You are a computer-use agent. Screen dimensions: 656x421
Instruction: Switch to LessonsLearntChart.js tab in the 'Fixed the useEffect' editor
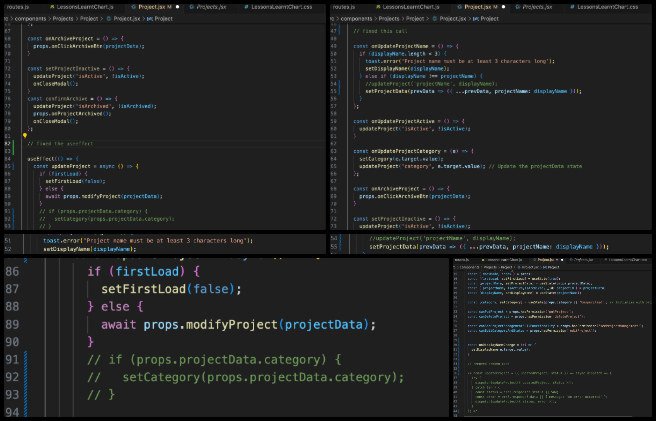(x=82, y=7)
